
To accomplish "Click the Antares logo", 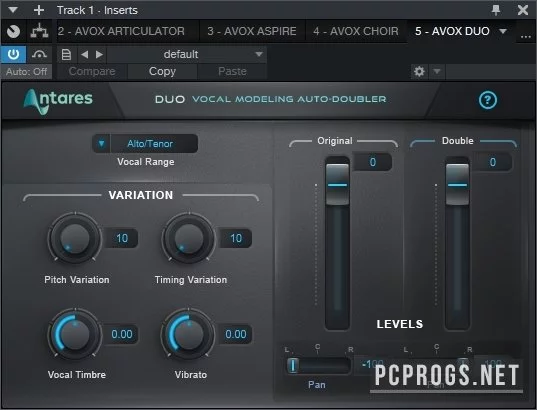I will click(x=58, y=101).
